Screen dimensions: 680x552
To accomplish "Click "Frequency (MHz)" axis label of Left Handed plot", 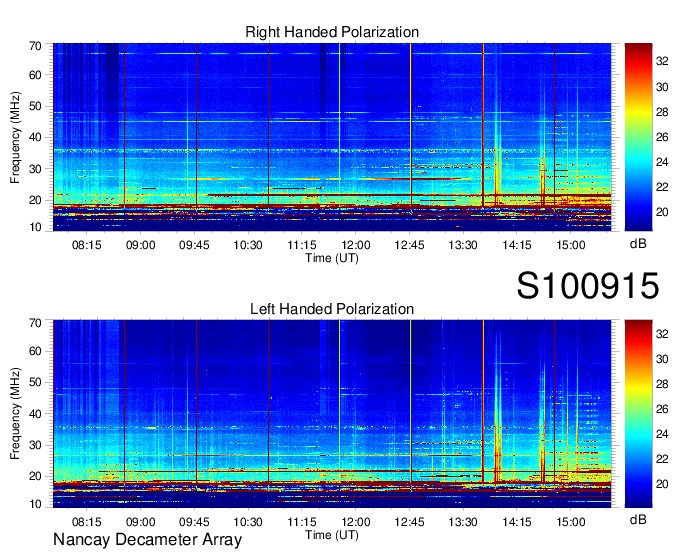I will point(15,414).
